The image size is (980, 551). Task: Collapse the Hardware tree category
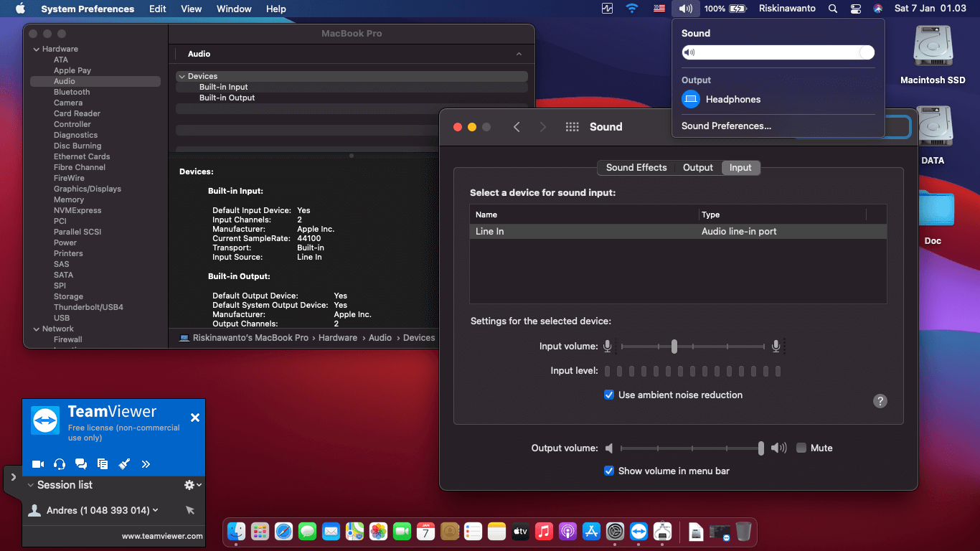click(x=36, y=50)
